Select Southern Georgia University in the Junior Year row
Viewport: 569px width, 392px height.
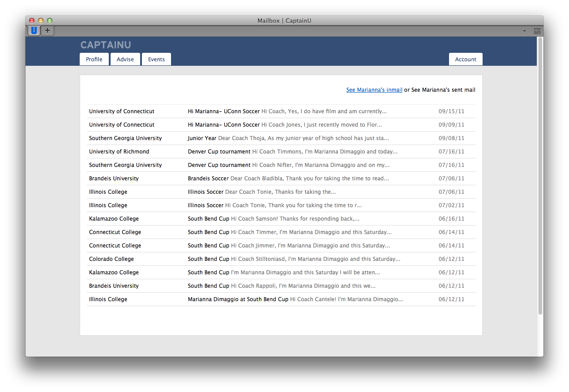[x=125, y=138]
